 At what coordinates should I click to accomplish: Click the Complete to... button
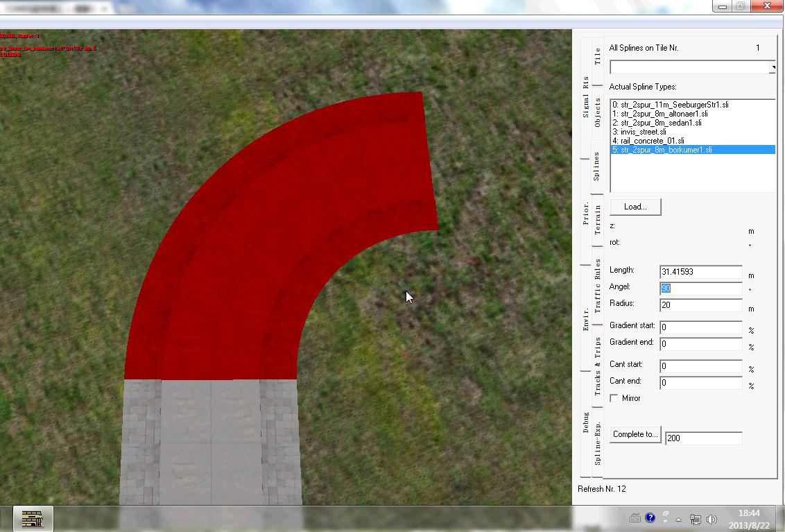coord(635,434)
